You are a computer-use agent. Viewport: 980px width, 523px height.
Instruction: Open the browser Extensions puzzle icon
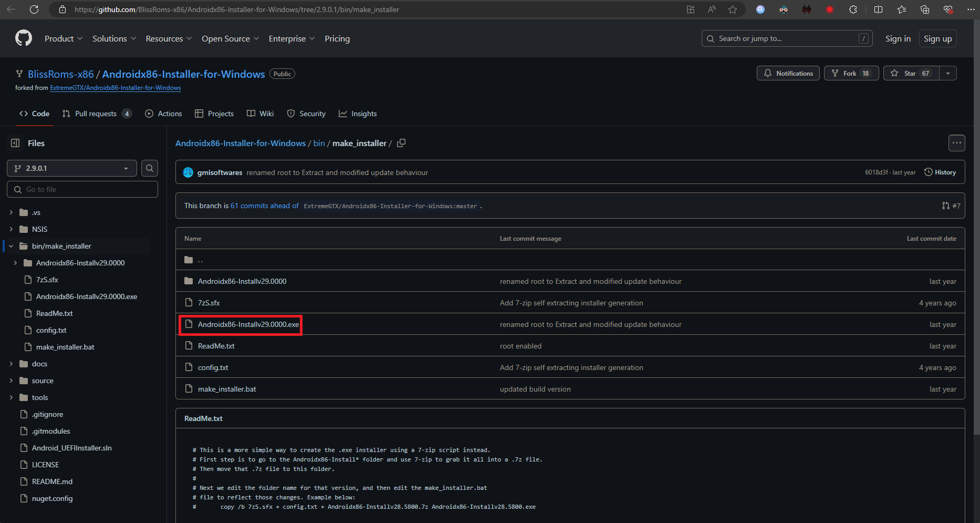(x=853, y=9)
